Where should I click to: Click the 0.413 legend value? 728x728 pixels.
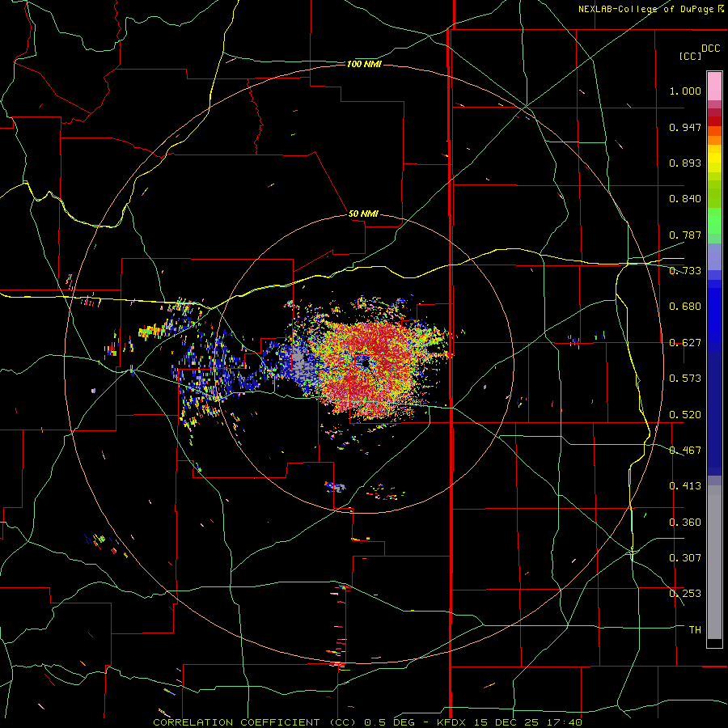(x=685, y=486)
